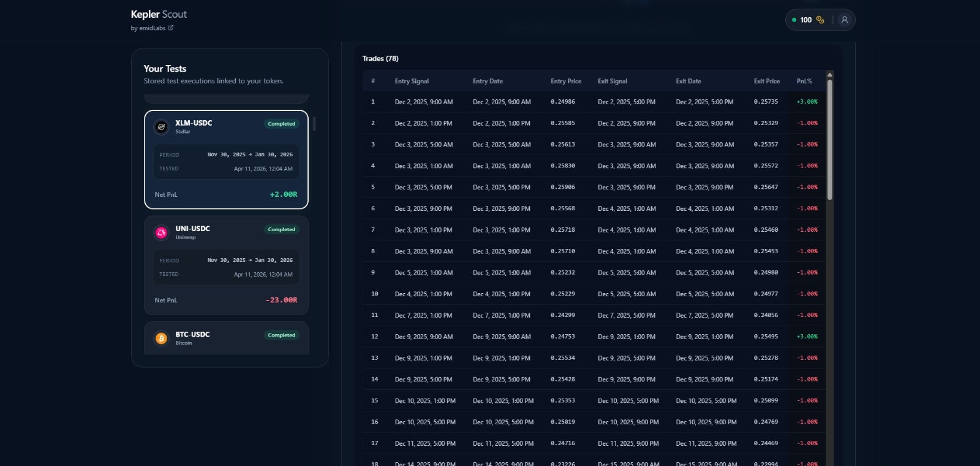Click the Exit Date column header
Image resolution: width=980 pixels, height=466 pixels.
point(688,81)
